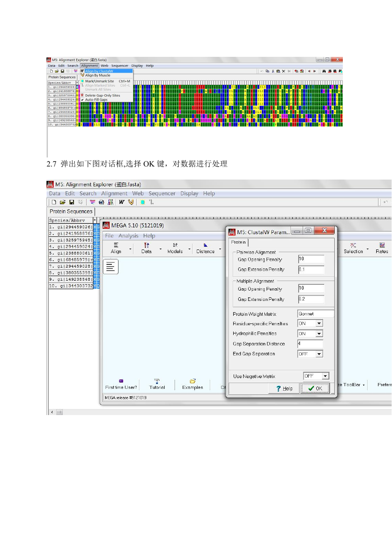This screenshot has width=392, height=554.
Task: Click the Protein Weight Matrix field showing Gonnet
Action: point(316,314)
